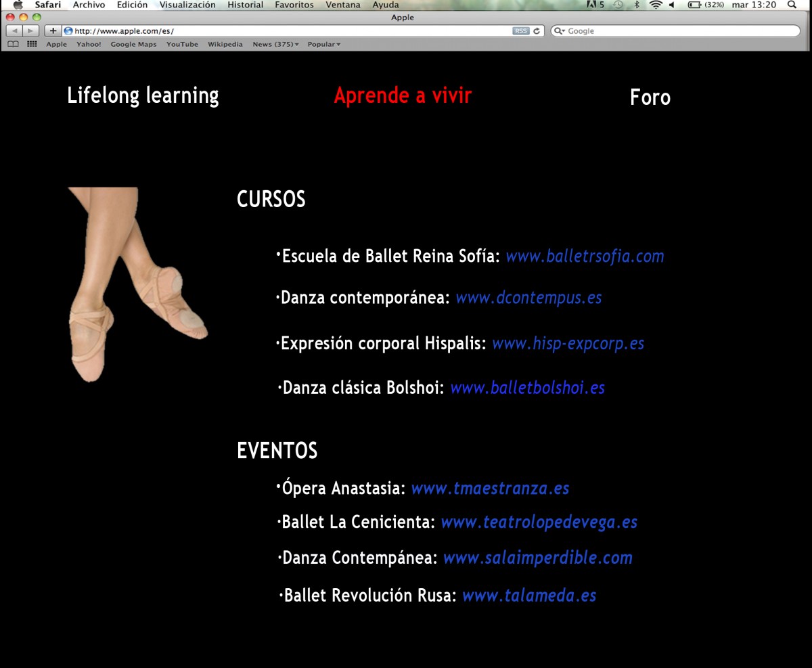The height and width of the screenshot is (668, 812).
Task: Open the www.teatrolopedevega.es link
Action: [x=539, y=522]
